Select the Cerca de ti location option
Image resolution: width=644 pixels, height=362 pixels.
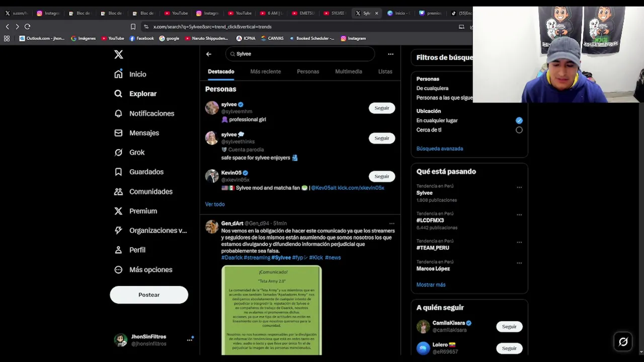519,130
